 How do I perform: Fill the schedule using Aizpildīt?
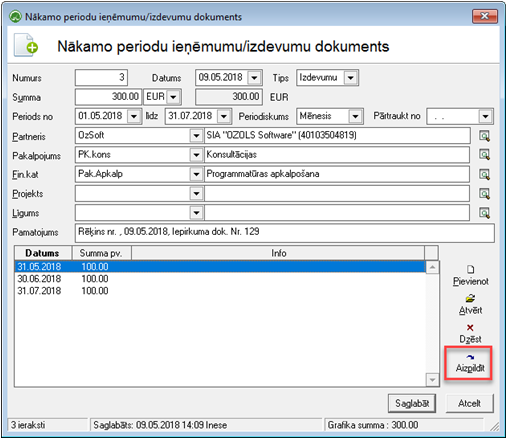[470, 363]
